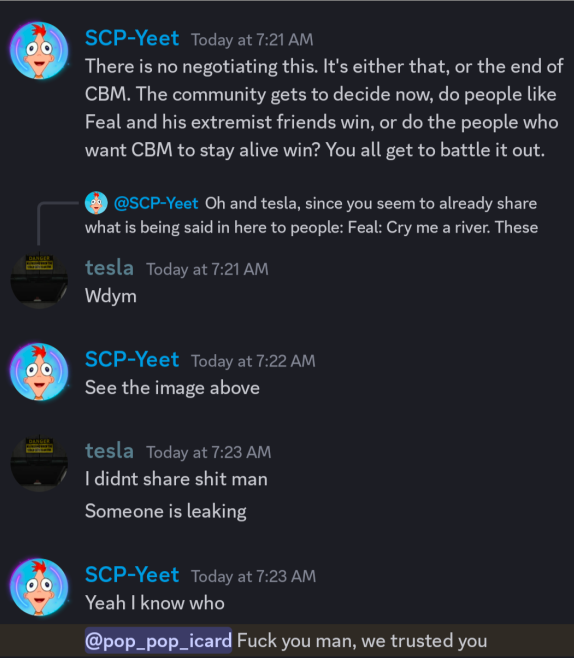Screen dimensions: 574x658
Task: Click the small reply-preview avatar of SCP-Yeet
Action: click(96, 203)
